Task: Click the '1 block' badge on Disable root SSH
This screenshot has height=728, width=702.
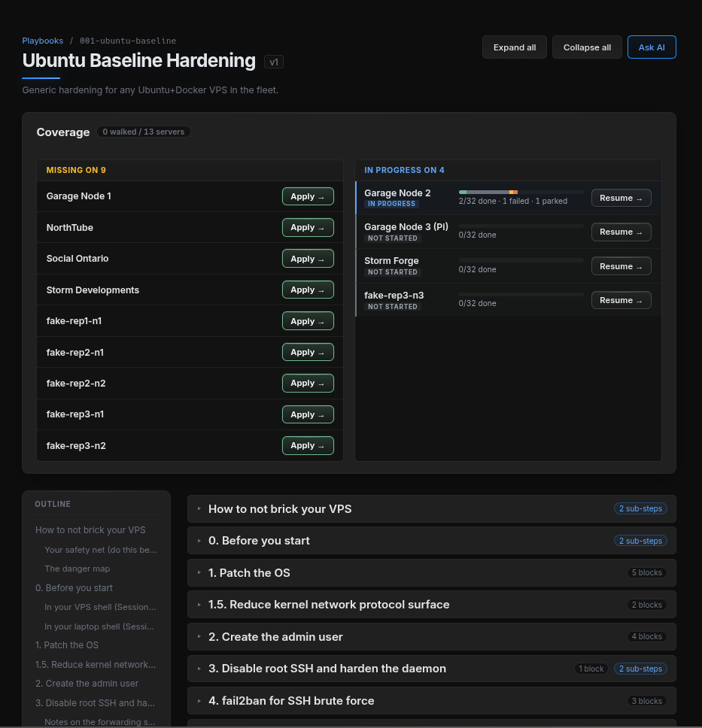Action: 591,669
